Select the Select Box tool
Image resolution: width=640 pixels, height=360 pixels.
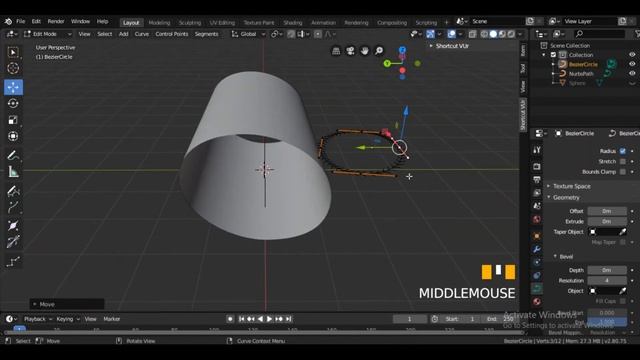[x=13, y=52]
